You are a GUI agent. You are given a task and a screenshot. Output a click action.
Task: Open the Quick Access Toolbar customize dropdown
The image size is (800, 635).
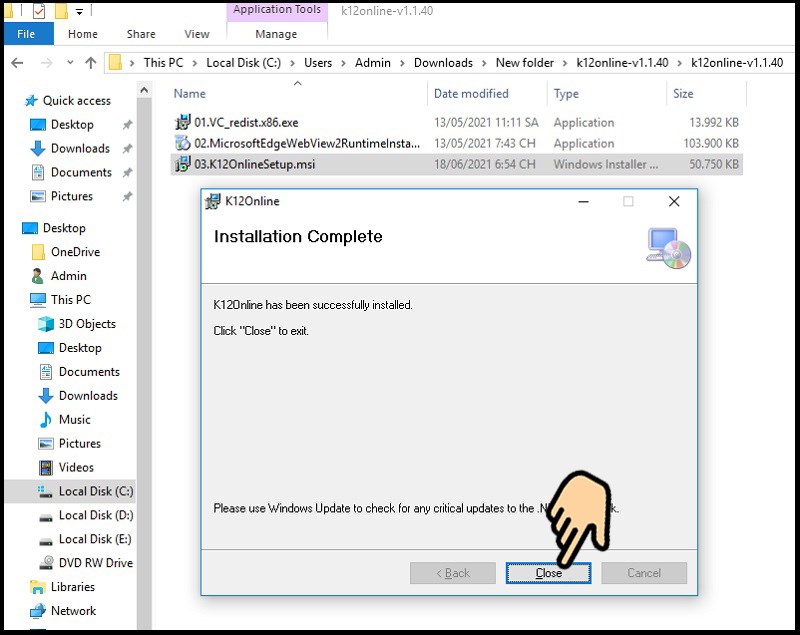click(79, 11)
